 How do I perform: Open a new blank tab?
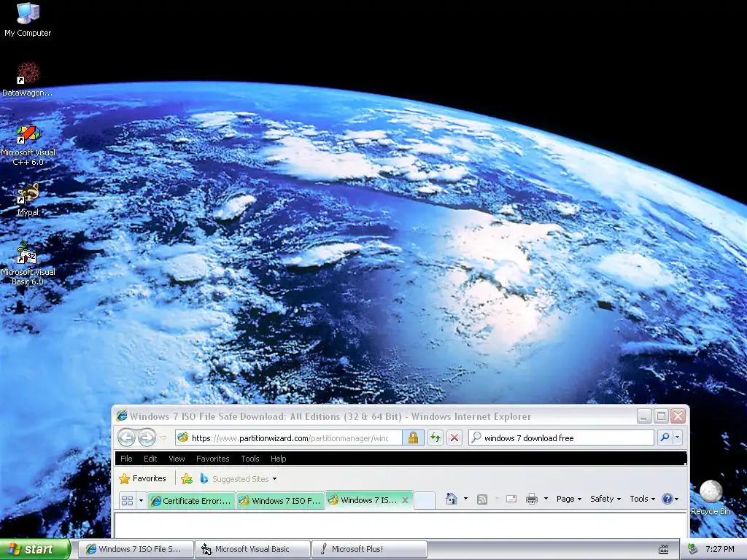coord(424,500)
